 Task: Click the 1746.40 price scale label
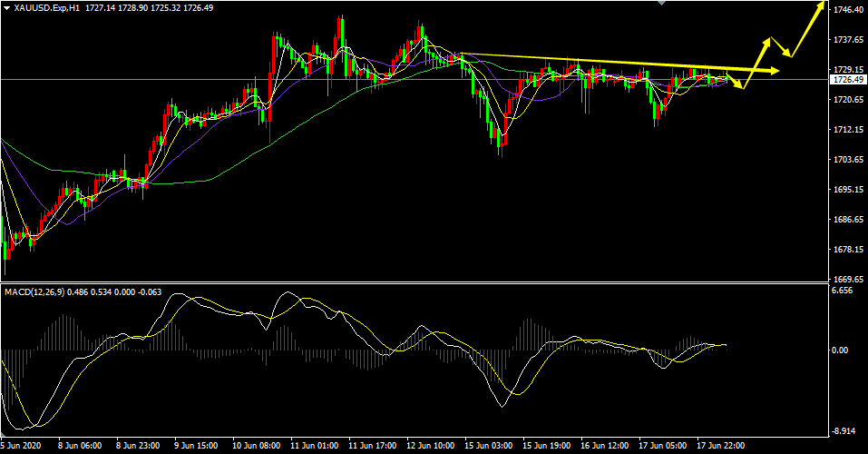[x=846, y=10]
